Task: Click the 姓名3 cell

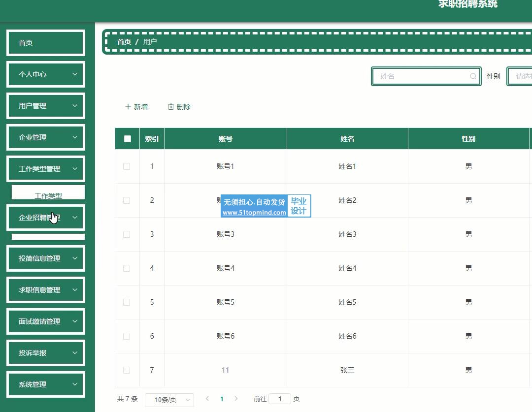Action: click(347, 234)
